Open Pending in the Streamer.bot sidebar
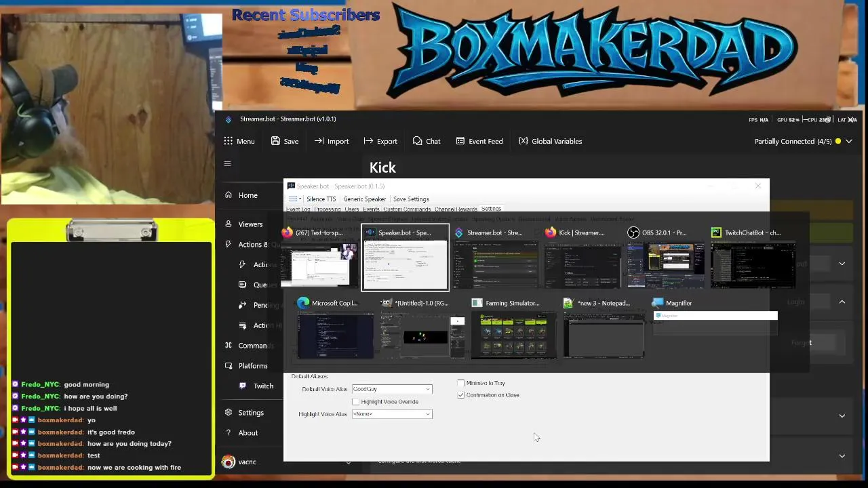This screenshot has width=868, height=488. [x=260, y=305]
